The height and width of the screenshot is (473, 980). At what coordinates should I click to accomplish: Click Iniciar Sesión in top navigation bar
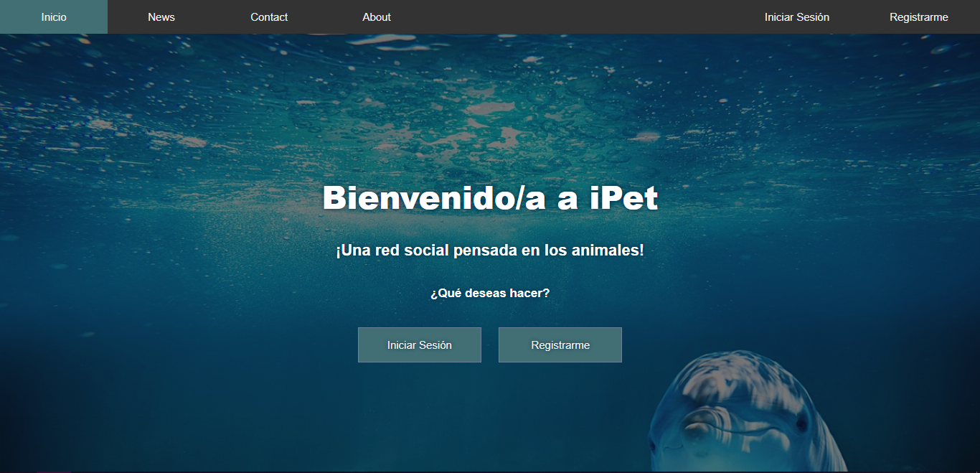pyautogui.click(x=797, y=17)
